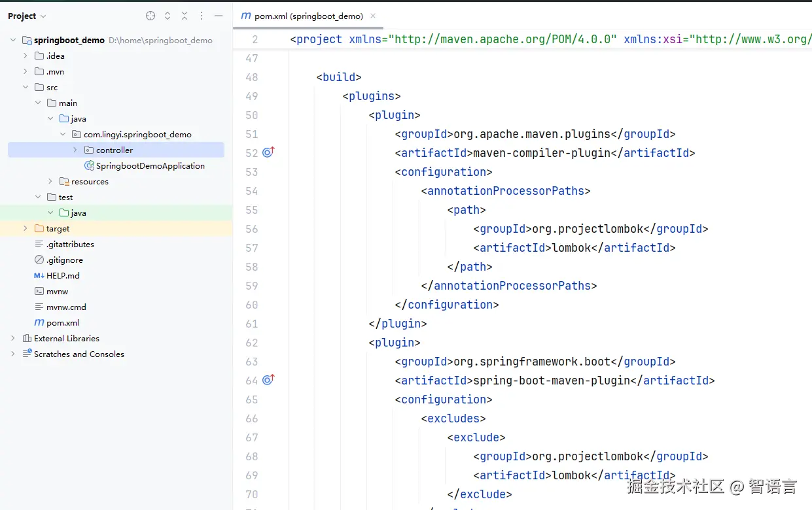The image size is (812, 510).
Task: Expand the .idea folder
Action: 26,56
